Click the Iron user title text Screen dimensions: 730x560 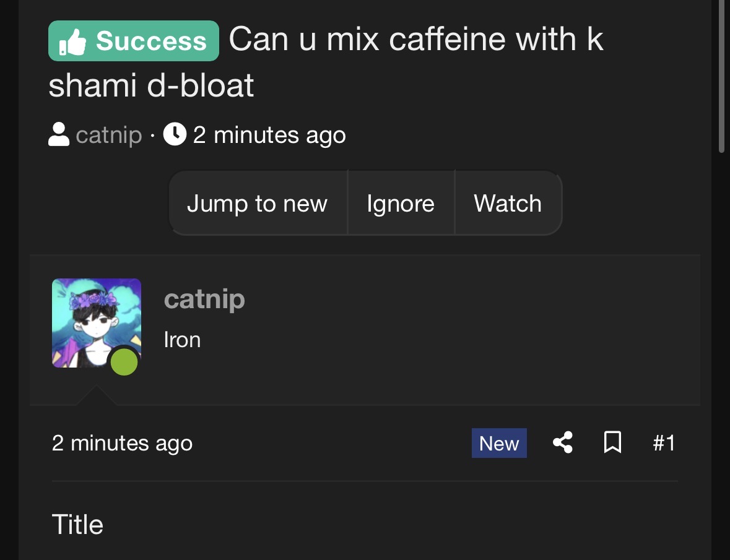182,340
